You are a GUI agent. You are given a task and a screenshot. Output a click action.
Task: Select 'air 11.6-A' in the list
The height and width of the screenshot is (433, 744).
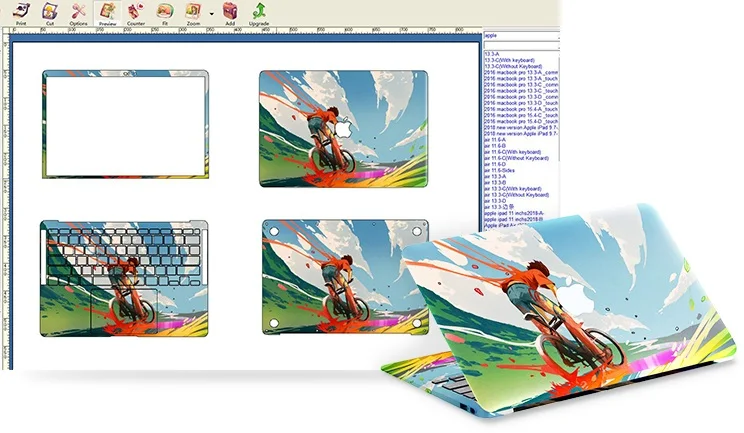click(494, 140)
